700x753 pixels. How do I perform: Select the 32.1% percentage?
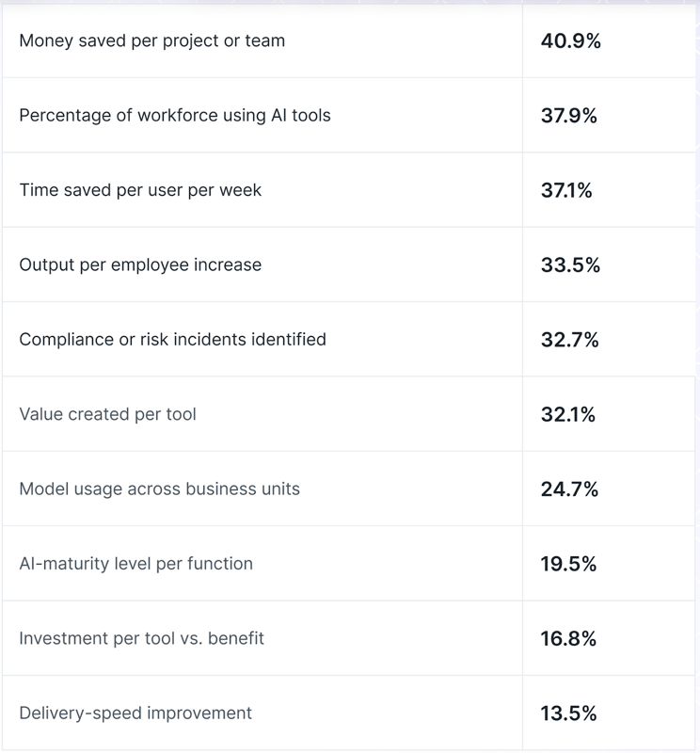pos(567,414)
